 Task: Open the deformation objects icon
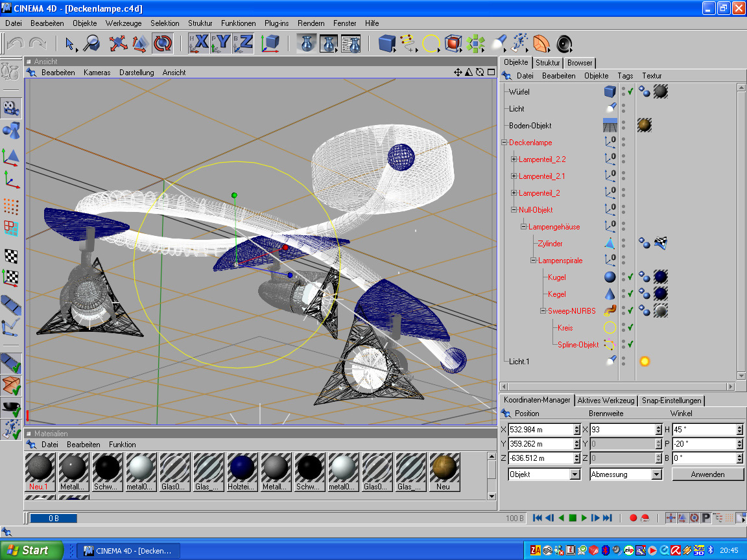(541, 43)
